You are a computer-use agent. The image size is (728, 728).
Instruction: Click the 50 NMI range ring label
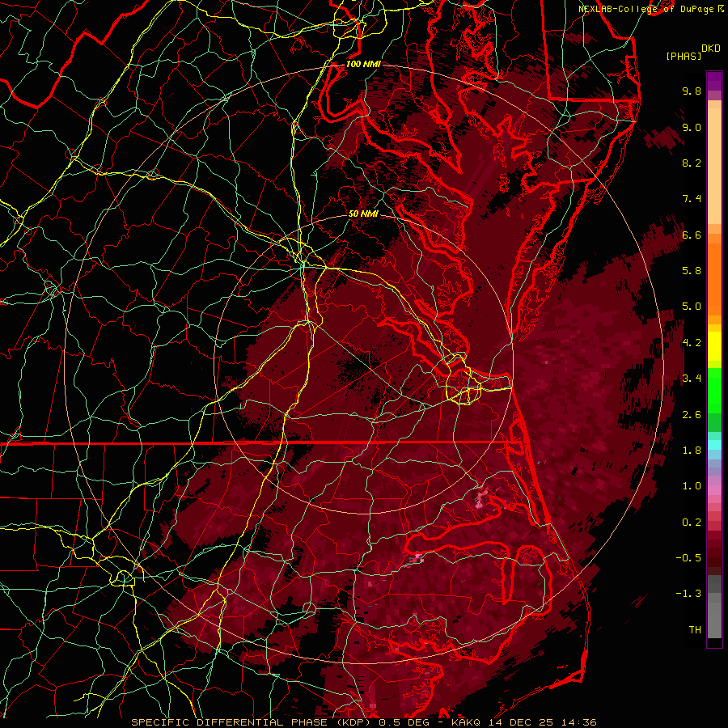pos(363,214)
